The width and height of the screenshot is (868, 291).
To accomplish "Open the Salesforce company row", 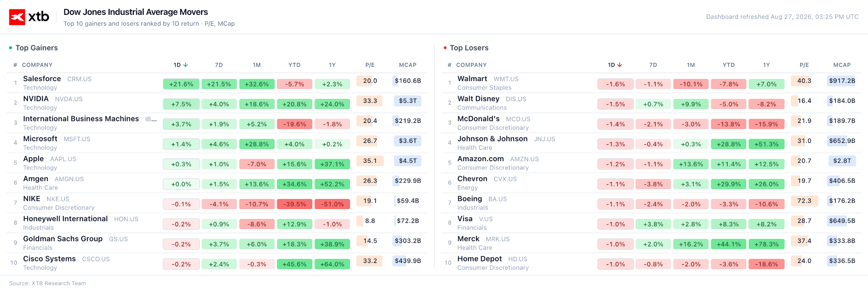I will coord(217,83).
